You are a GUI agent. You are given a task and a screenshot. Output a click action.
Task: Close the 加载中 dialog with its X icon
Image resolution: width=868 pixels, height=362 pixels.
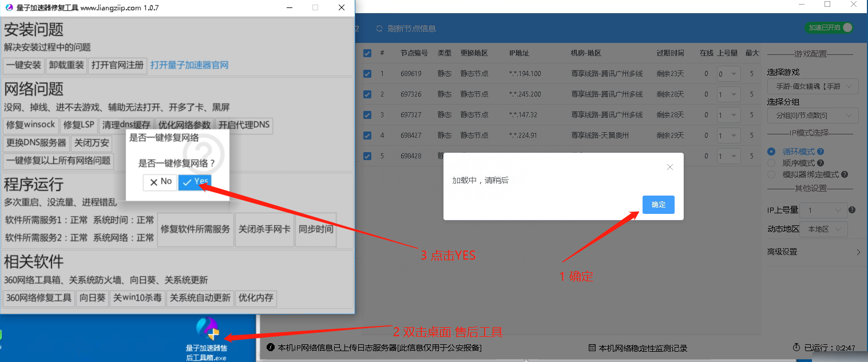(x=670, y=167)
